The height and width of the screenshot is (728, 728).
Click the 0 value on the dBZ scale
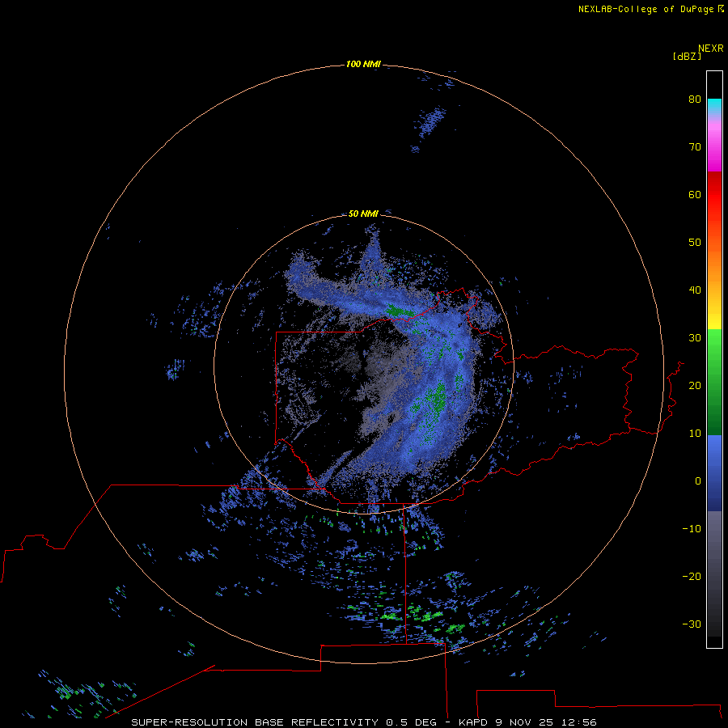tap(698, 481)
